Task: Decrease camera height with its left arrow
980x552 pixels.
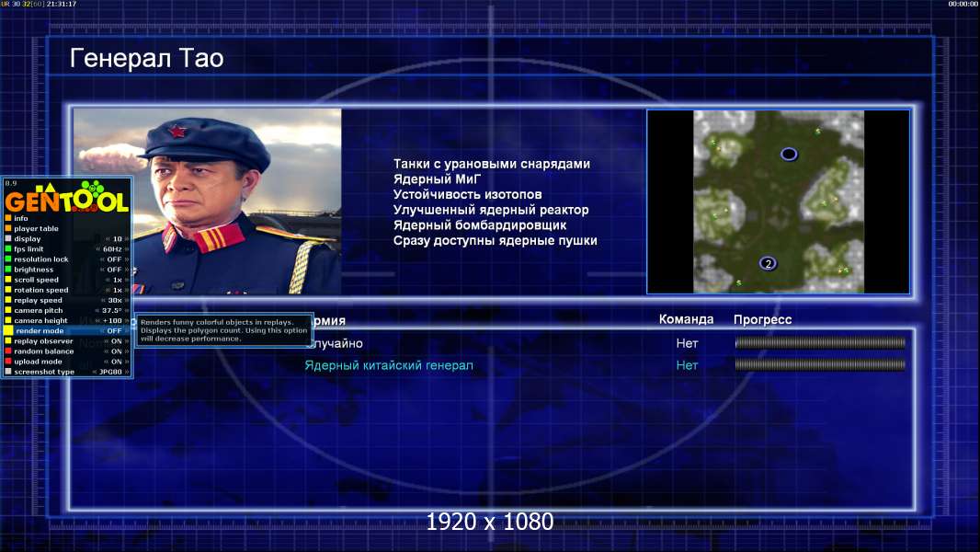Action: [97, 321]
